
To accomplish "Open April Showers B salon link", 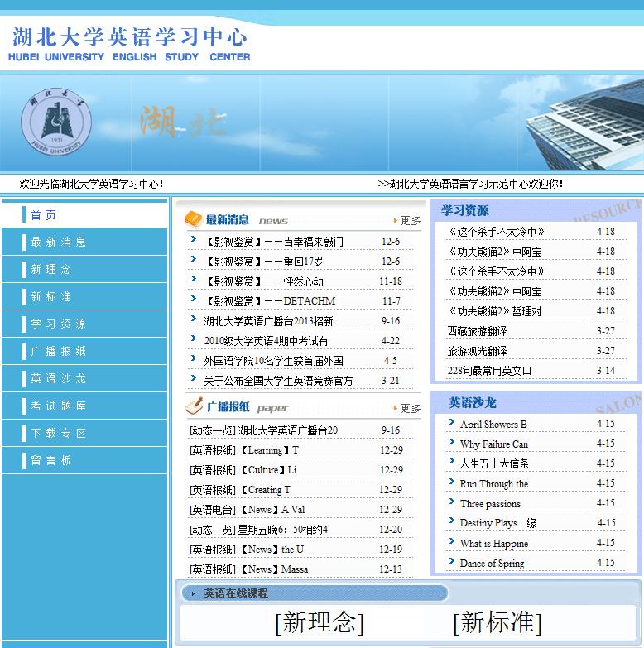I will tap(493, 425).
